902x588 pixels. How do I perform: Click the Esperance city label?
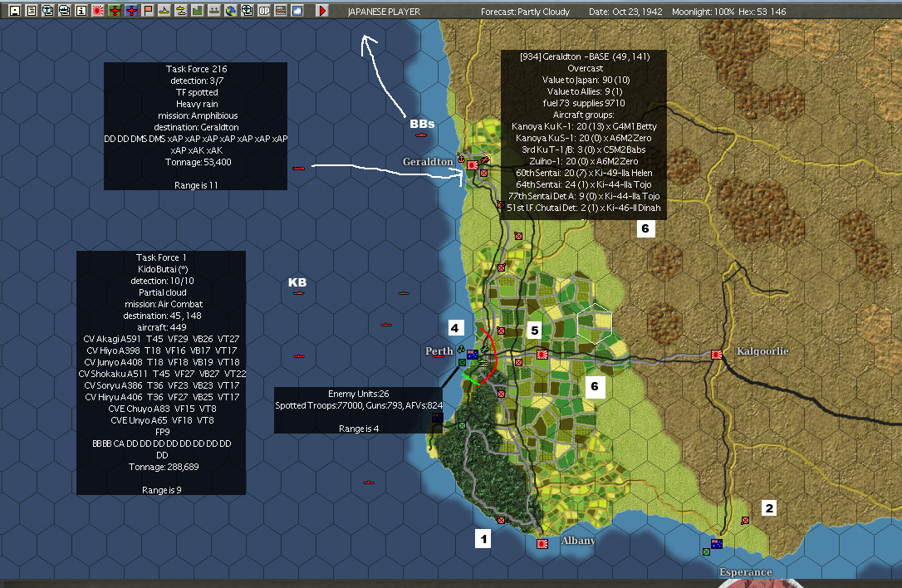coord(746,572)
